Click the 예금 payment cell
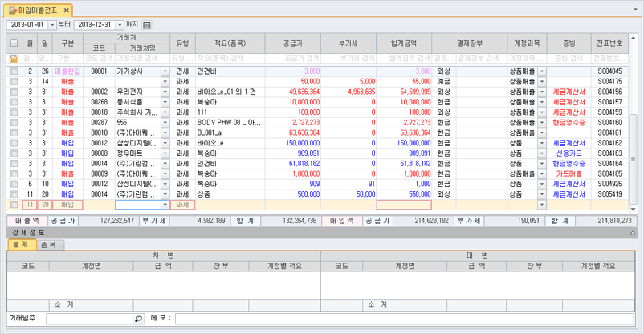 point(444,81)
